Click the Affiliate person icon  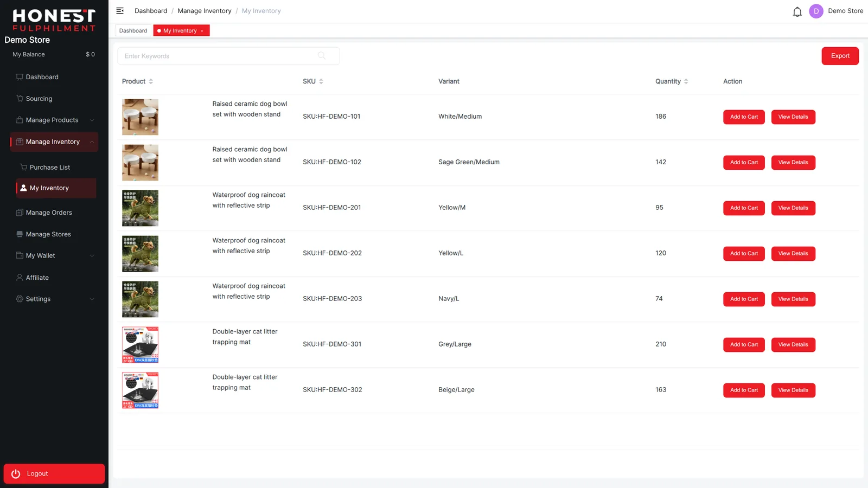(x=20, y=277)
